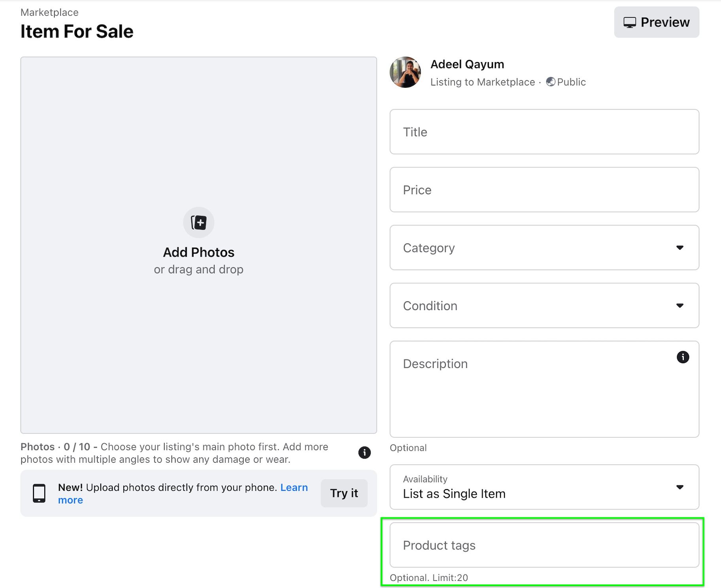Expand the Condition dropdown
The image size is (721, 588).
pos(544,305)
